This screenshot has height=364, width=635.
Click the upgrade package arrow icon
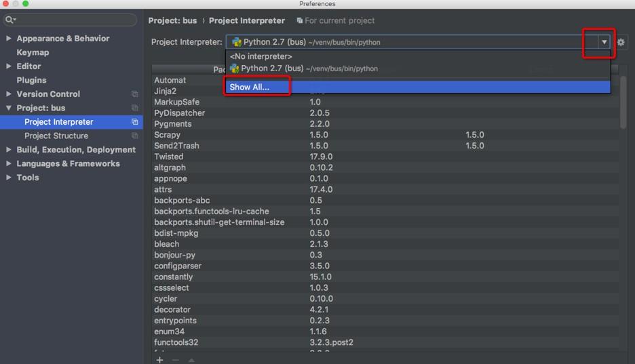191,359
